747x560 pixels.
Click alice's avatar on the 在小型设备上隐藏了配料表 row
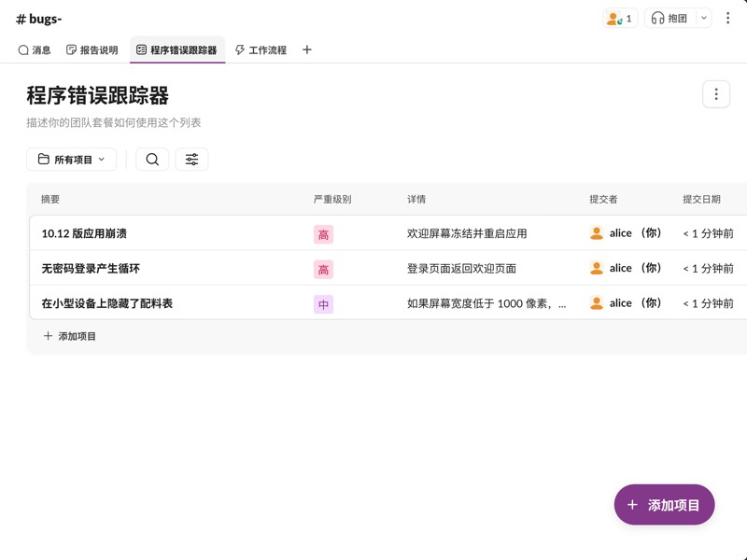595,302
